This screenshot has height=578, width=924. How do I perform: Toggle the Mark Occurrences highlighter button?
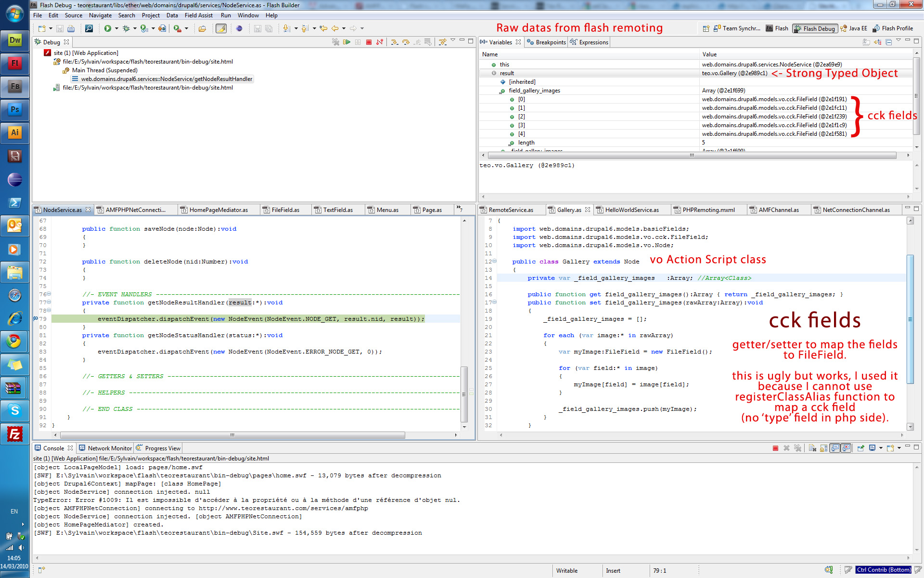click(221, 29)
